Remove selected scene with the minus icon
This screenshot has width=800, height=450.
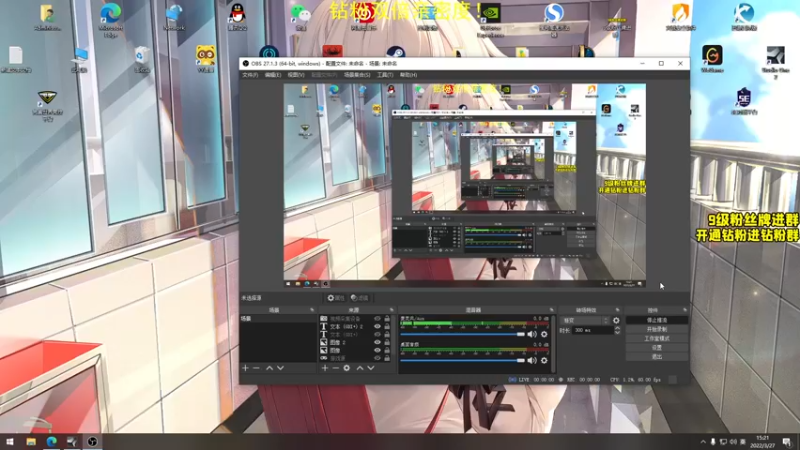coord(256,368)
